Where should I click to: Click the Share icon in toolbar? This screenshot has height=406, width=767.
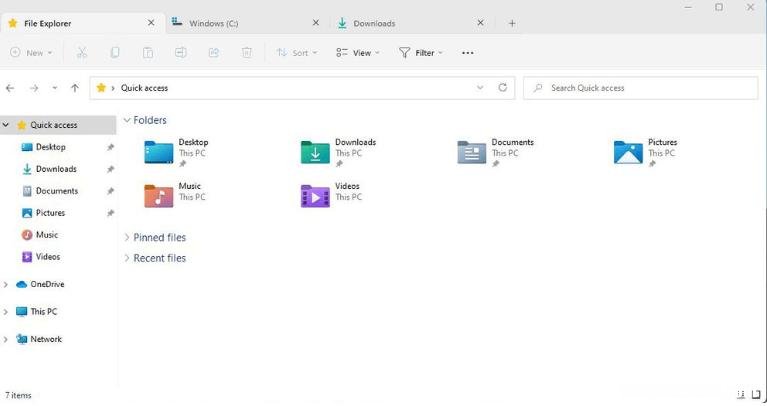214,52
